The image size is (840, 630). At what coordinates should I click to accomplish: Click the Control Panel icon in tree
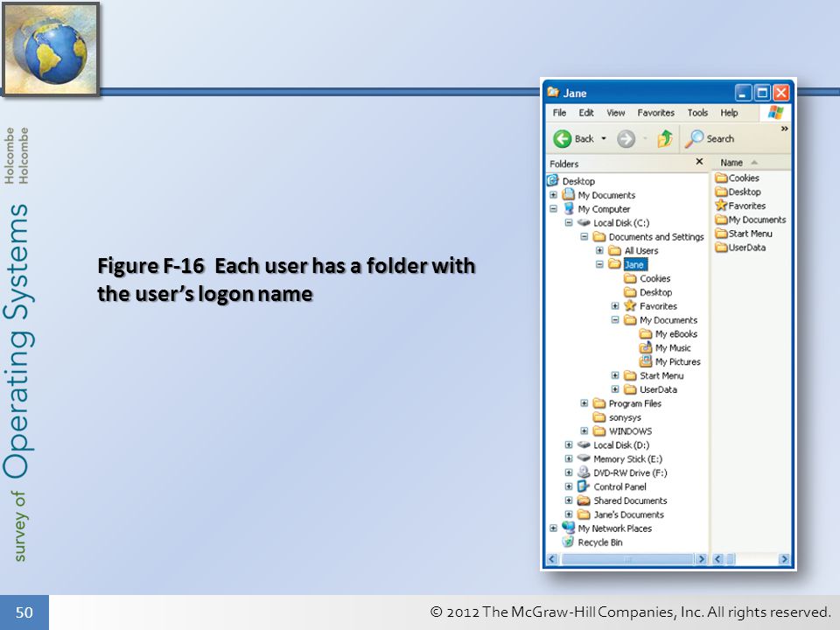[x=584, y=486]
